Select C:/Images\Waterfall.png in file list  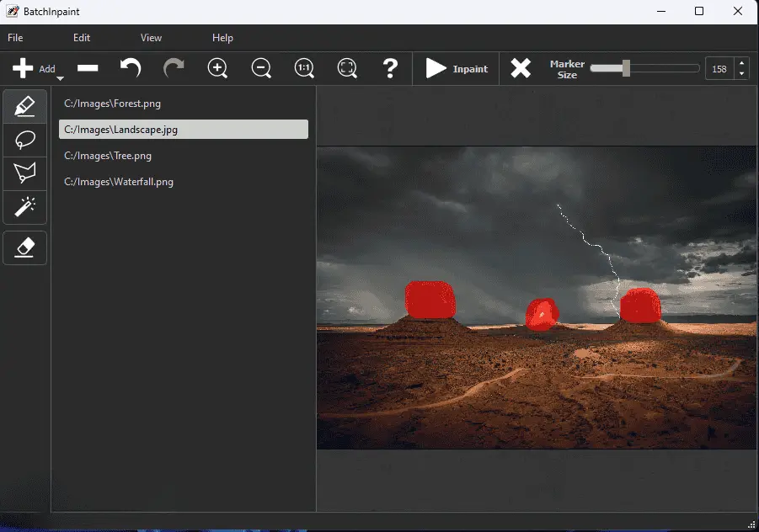click(184, 182)
